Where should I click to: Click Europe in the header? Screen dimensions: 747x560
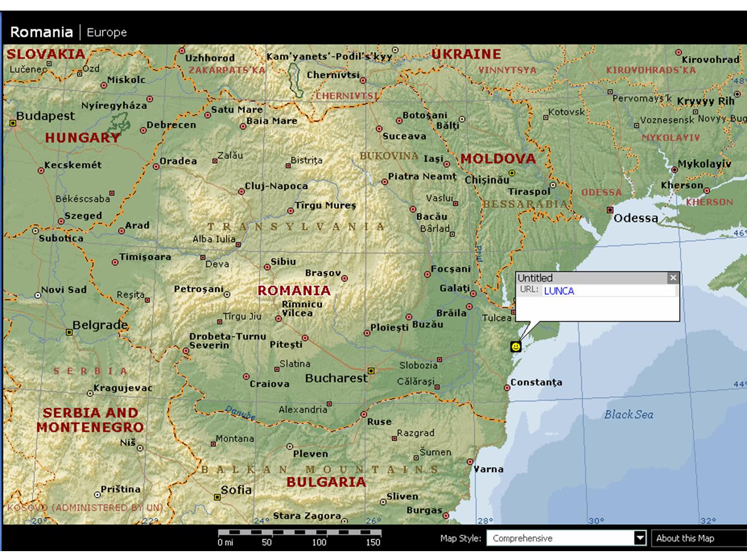[x=107, y=32]
